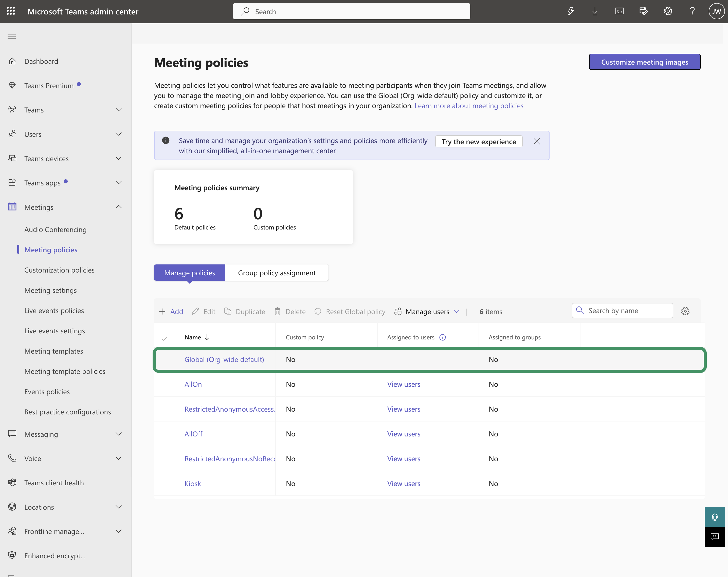The image size is (728, 577).
Task: Collapse the Meetings section chevron
Action: coord(119,206)
